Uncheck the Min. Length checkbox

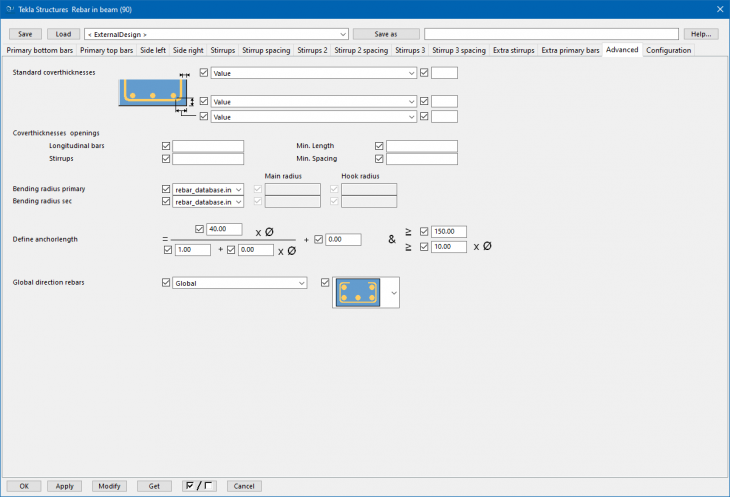pos(379,146)
